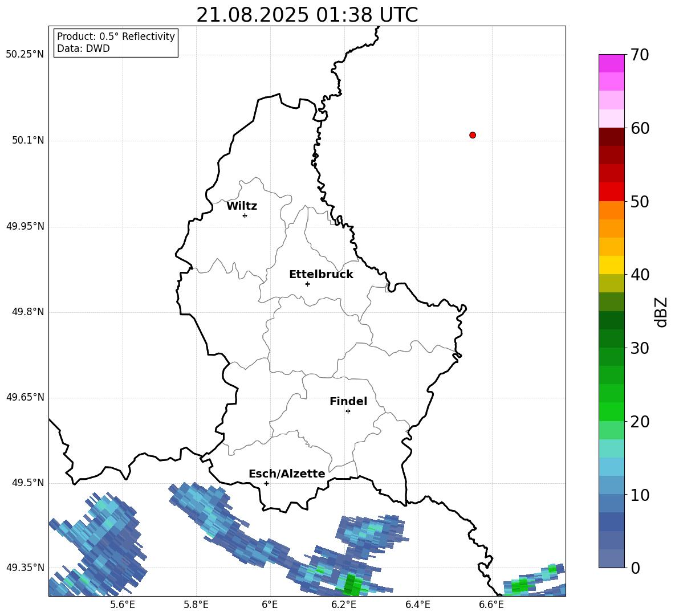Click the dark maroon colorbar swatch below 60

(611, 137)
